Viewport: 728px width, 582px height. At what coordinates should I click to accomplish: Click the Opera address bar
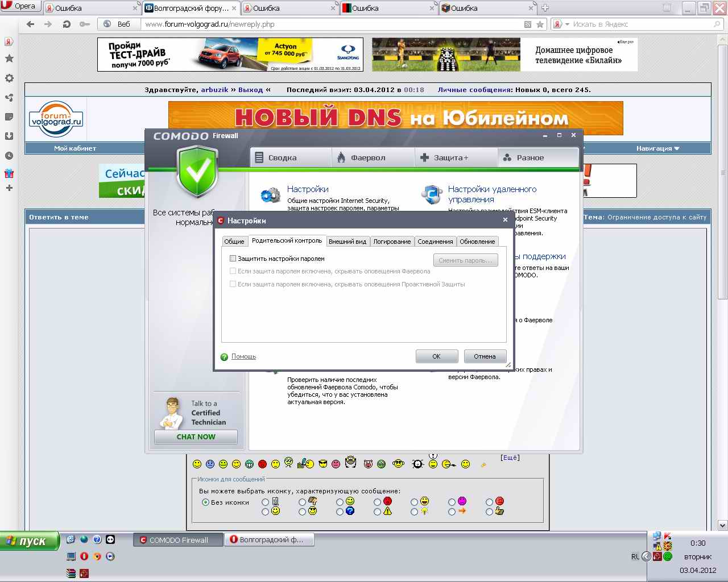(x=333, y=24)
